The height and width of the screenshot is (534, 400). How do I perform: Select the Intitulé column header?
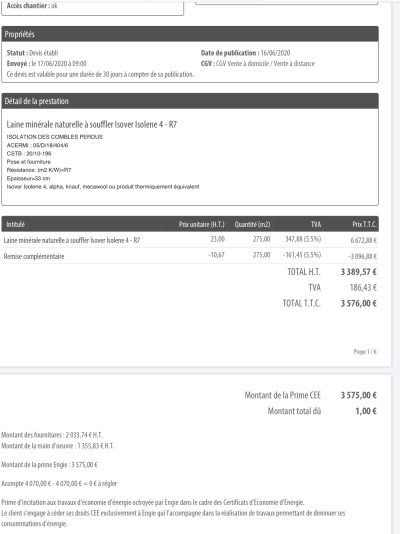click(16, 224)
